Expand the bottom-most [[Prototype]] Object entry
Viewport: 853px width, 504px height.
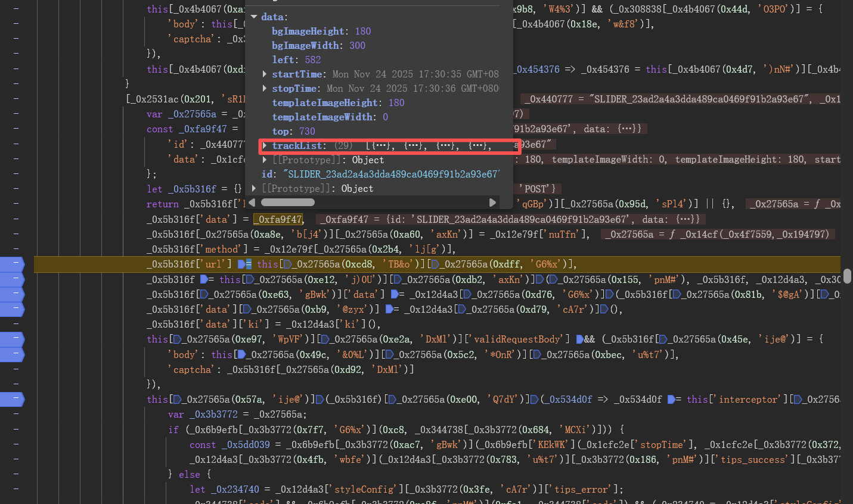255,188
